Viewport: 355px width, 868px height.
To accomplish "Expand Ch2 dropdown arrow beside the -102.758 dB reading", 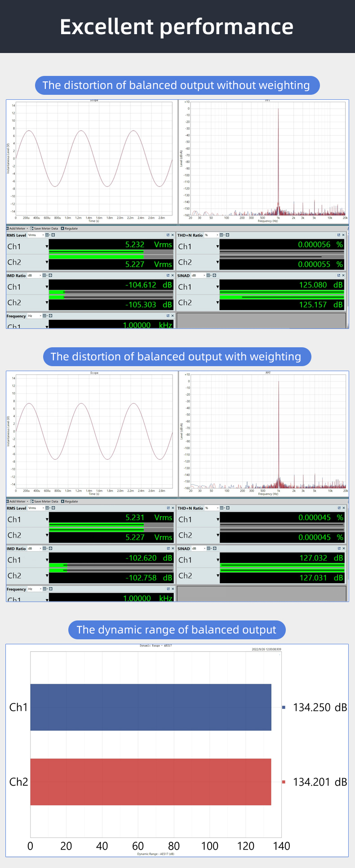I will pyautogui.click(x=47, y=576).
